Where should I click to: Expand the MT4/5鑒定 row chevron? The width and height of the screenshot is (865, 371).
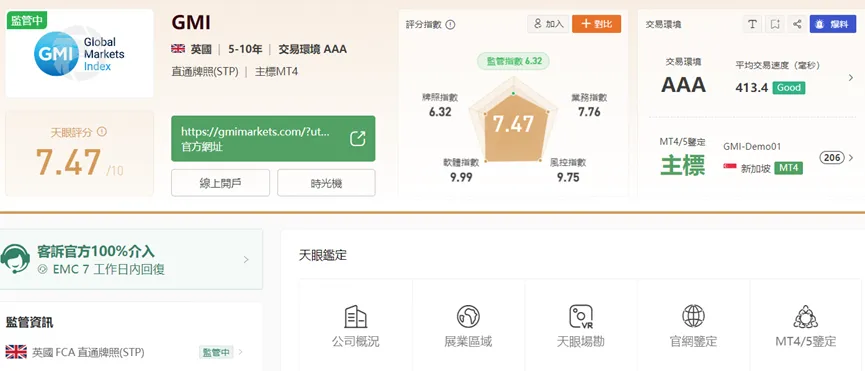[x=851, y=158]
